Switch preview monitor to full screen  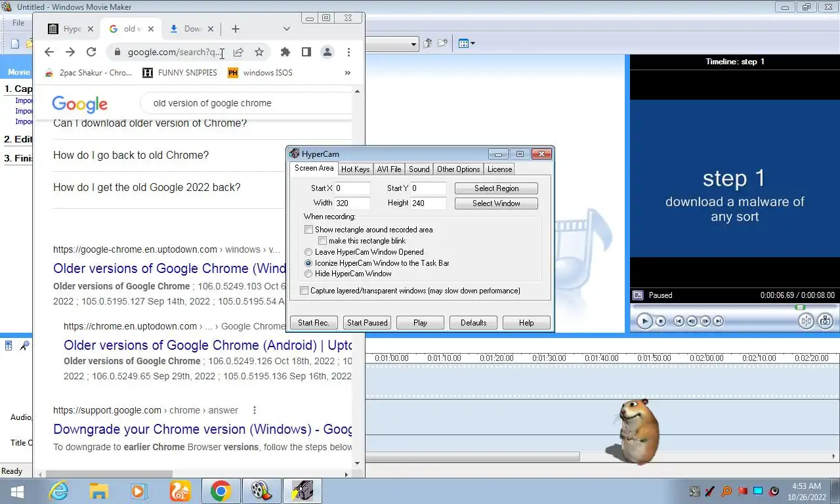(637, 295)
